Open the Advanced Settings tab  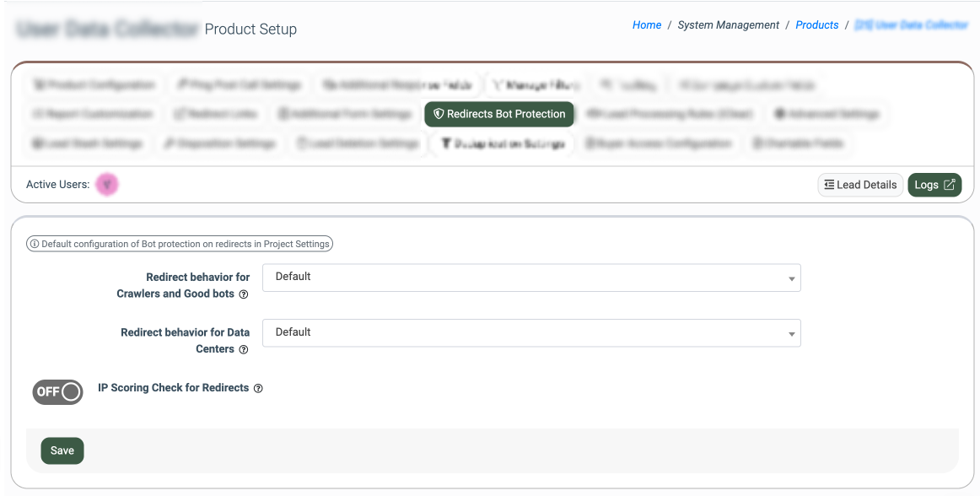coord(827,114)
